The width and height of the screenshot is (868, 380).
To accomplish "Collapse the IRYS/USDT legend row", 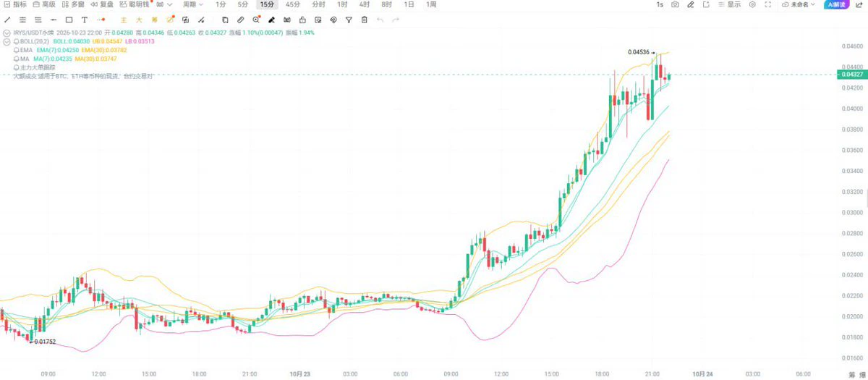I will tap(7, 33).
